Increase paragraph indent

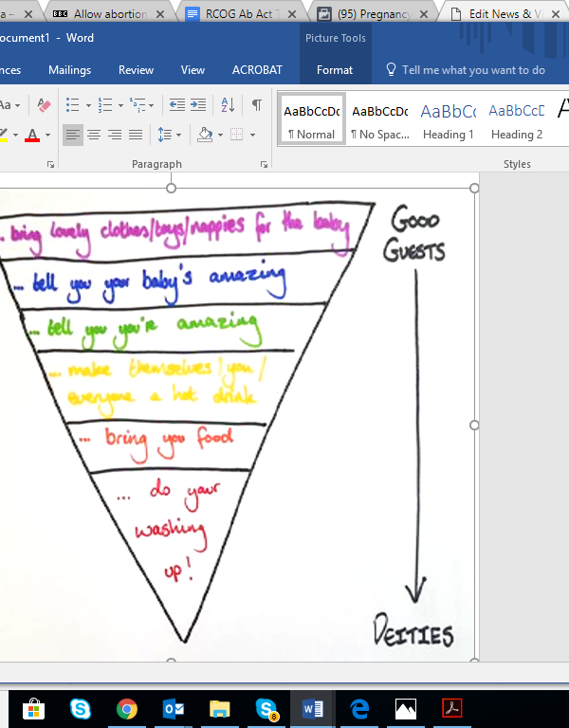[x=198, y=105]
